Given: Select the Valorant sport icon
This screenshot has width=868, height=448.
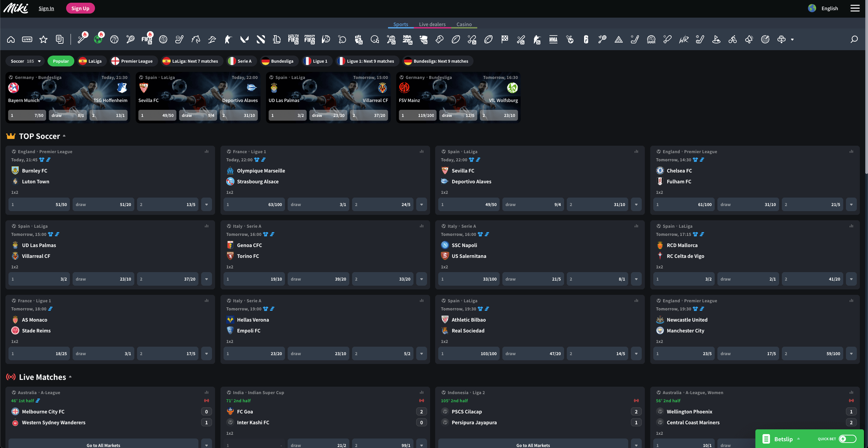Looking at the screenshot, I should point(245,40).
